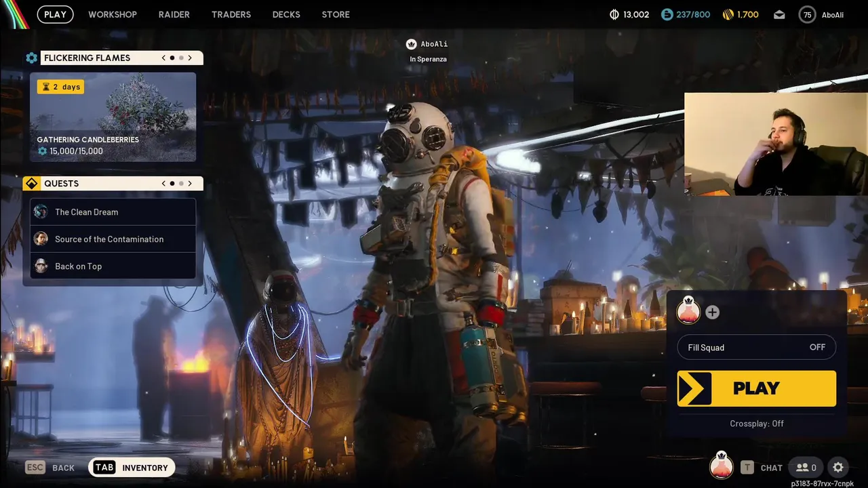Open the settings gear icon
Image resolution: width=868 pixels, height=488 pixels.
click(x=838, y=468)
